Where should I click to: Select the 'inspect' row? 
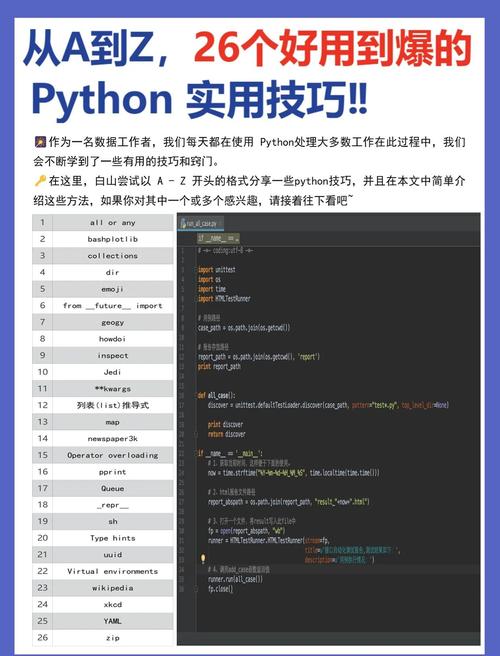[x=103, y=355]
